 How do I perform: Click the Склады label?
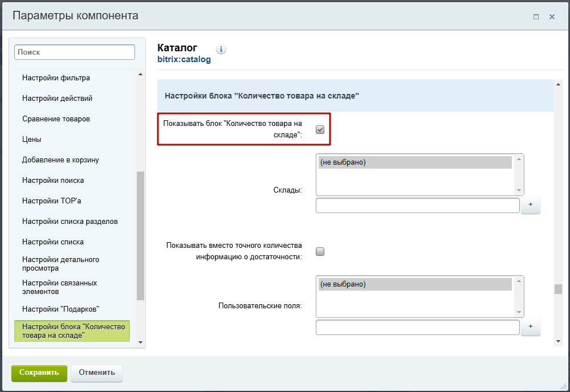coord(287,190)
